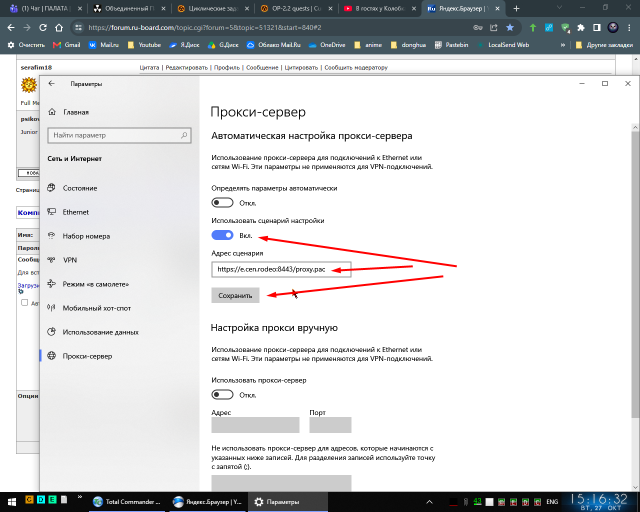
Task: Enable the Использовать прокси-сервер switch
Action: click(222, 395)
